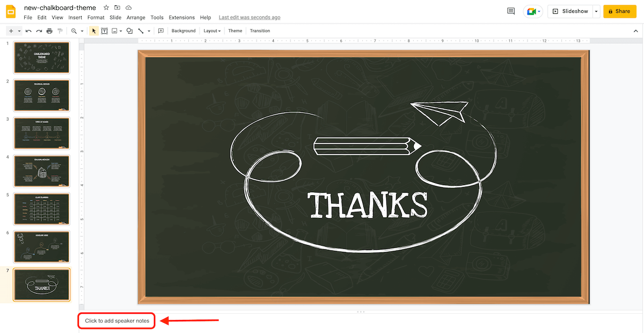Viewport: 644px width, 333px height.
Task: Rename the new-chalkboard-theme title
Action: point(60,8)
